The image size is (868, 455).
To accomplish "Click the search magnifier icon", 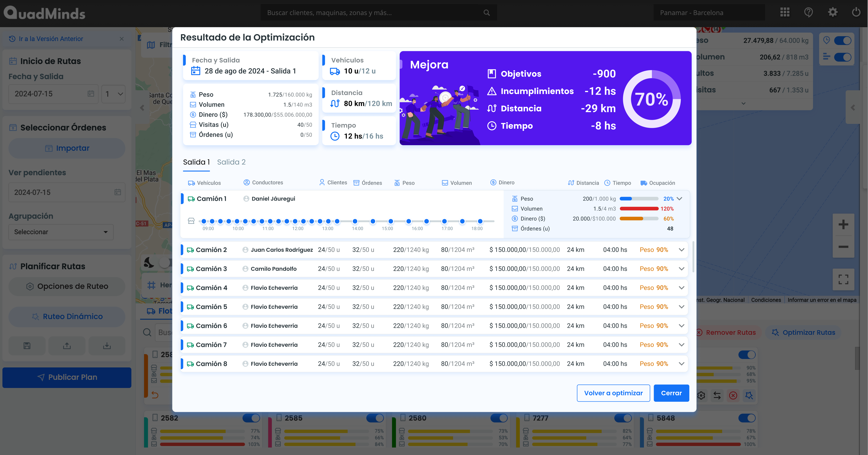I will pos(487,13).
